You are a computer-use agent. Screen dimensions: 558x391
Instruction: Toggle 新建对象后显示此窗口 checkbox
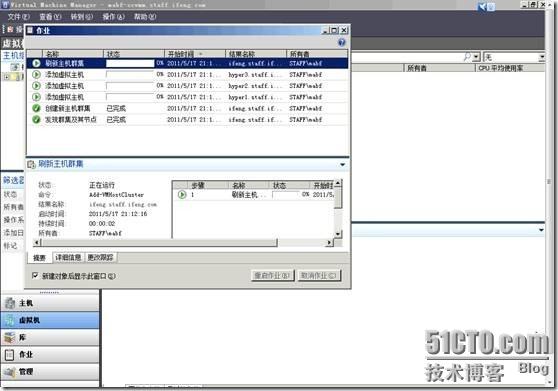click(35, 275)
